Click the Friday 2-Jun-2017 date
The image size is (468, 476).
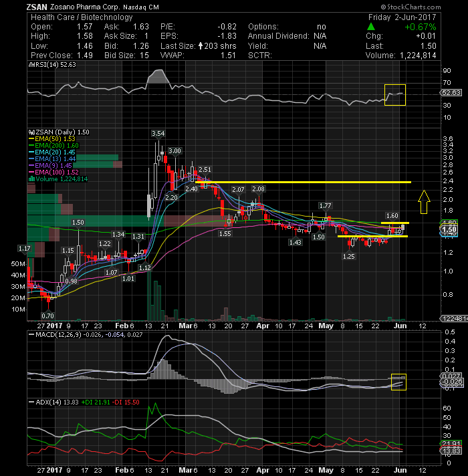[402, 17]
